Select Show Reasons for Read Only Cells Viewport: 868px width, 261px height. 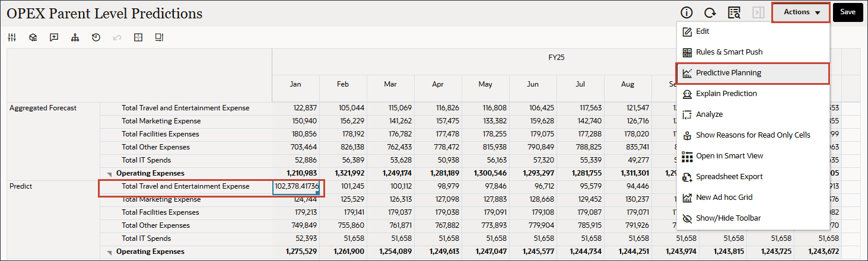tap(753, 135)
